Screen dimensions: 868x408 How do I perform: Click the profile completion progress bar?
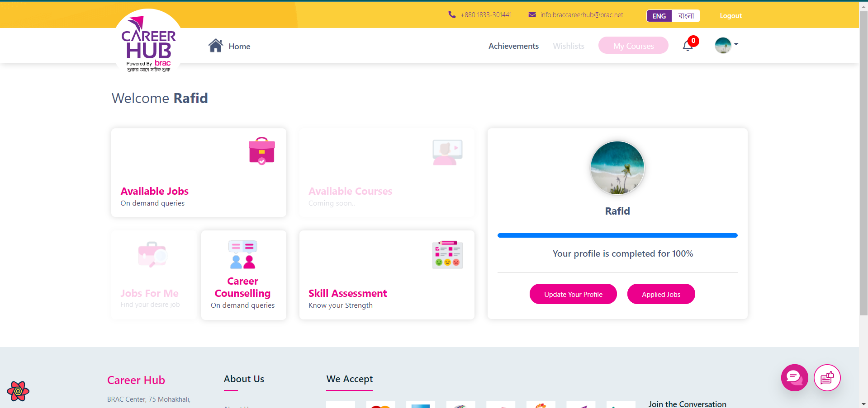pos(617,235)
